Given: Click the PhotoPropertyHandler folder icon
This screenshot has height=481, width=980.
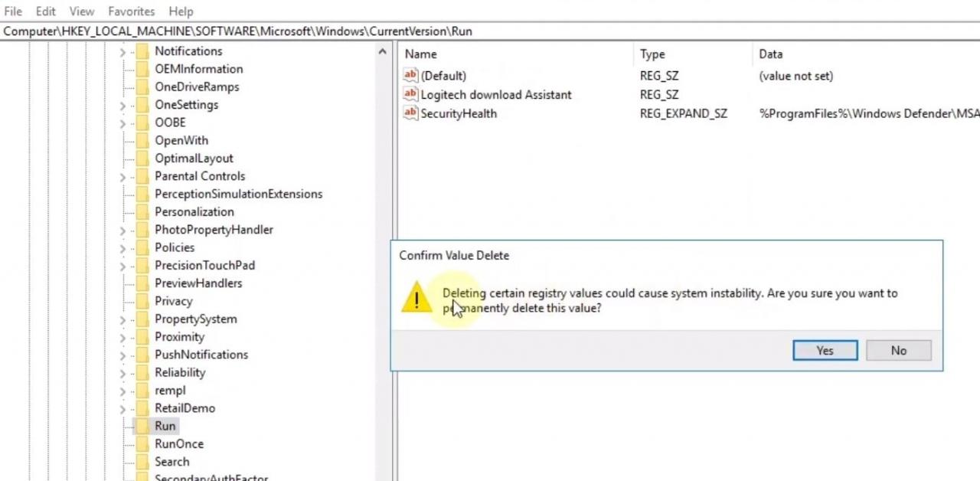Looking at the screenshot, I should [142, 230].
